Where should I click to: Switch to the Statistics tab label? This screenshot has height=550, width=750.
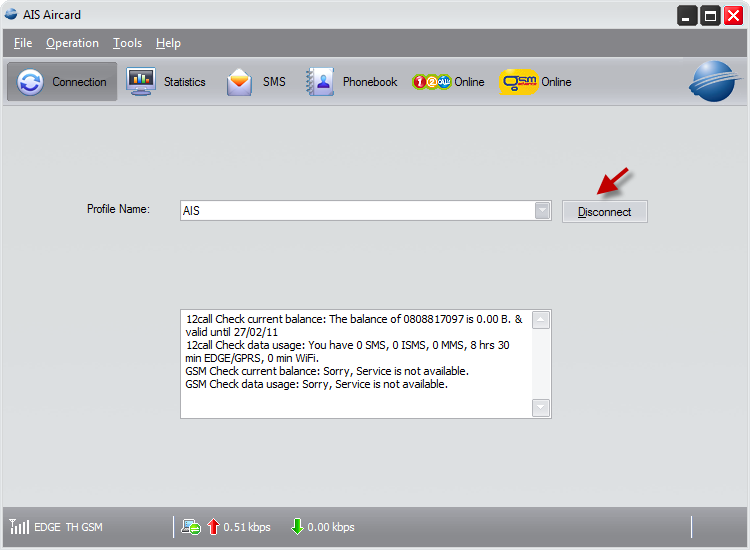(185, 82)
